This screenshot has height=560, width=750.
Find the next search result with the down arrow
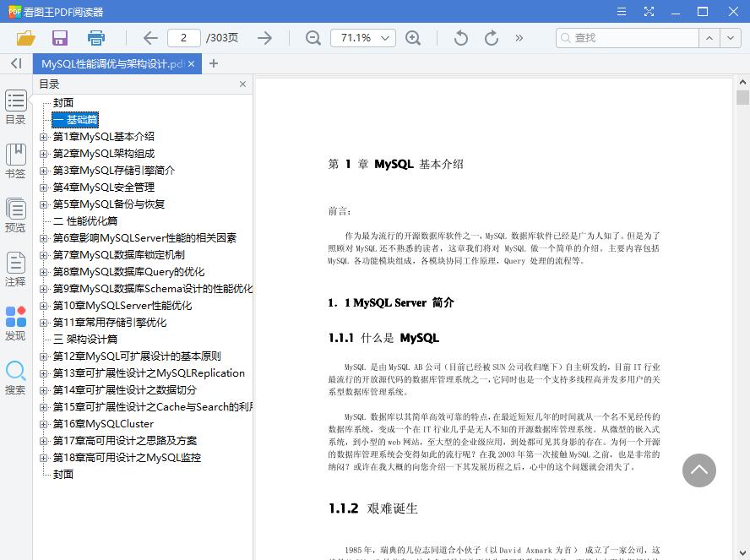pyautogui.click(x=731, y=38)
